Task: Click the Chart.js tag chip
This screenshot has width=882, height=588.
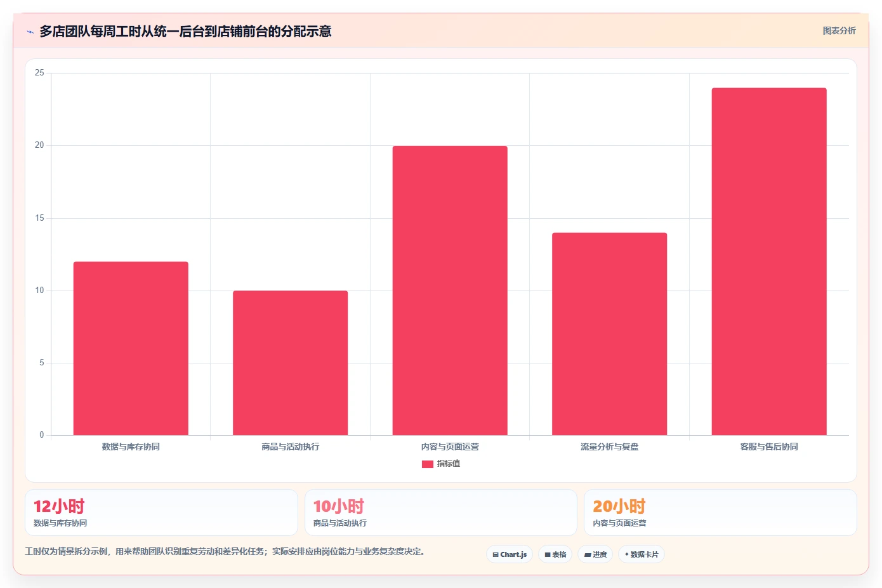Action: pos(510,554)
